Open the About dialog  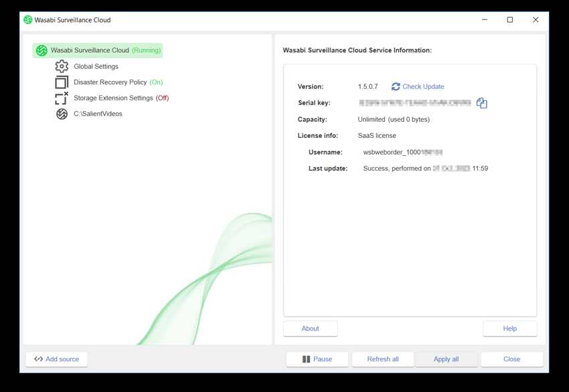tap(310, 328)
